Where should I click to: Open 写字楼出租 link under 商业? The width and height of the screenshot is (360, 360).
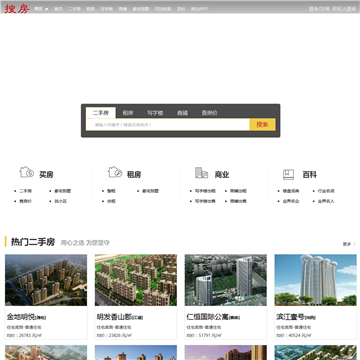coord(205,191)
